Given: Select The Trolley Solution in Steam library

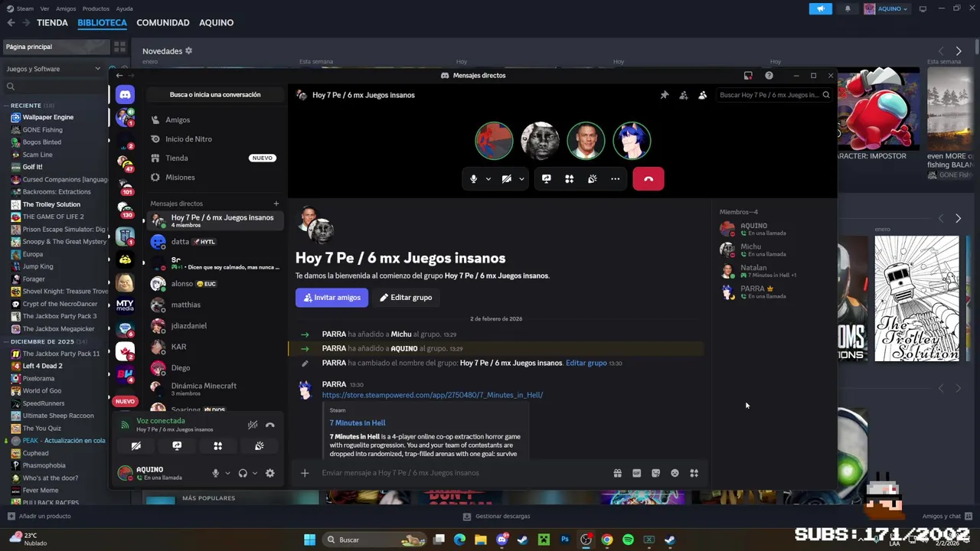Looking at the screenshot, I should pyautogui.click(x=51, y=204).
